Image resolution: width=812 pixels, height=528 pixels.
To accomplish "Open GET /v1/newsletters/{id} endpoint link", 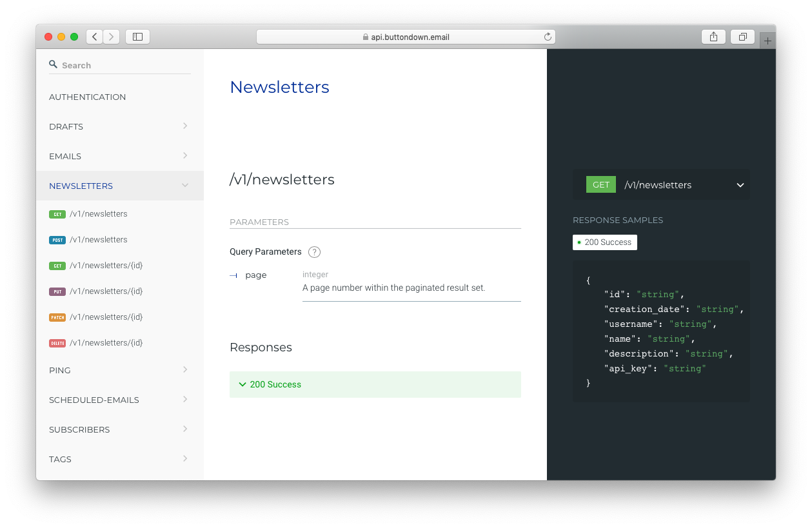I will pos(106,266).
